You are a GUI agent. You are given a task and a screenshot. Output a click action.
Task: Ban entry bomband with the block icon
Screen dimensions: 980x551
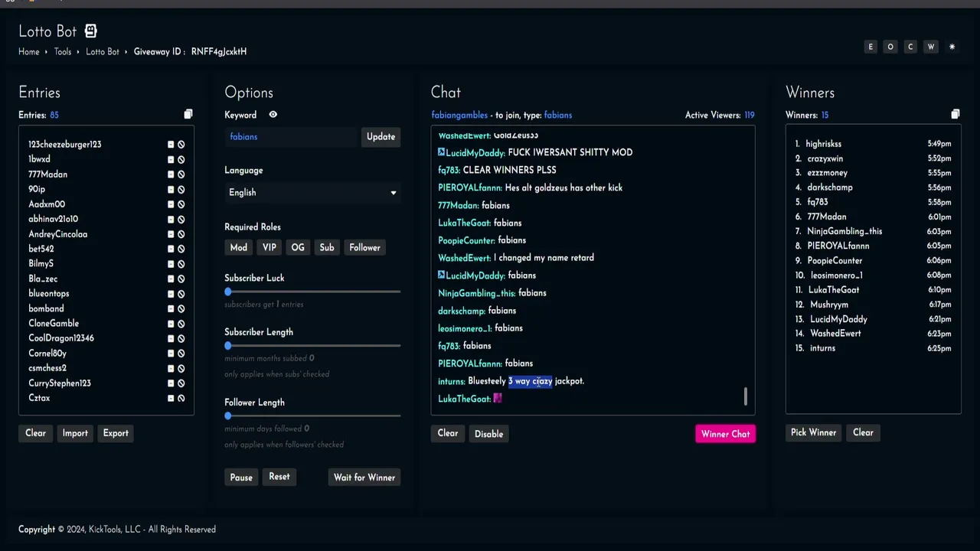pos(181,308)
